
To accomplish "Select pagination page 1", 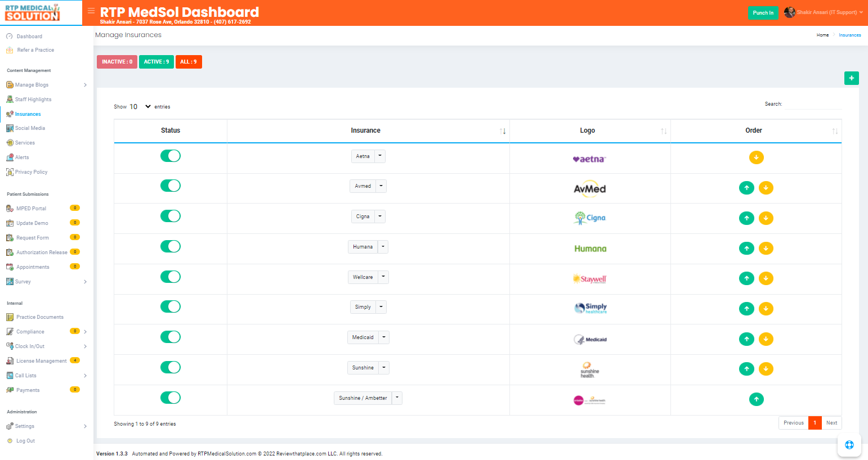I will click(815, 423).
